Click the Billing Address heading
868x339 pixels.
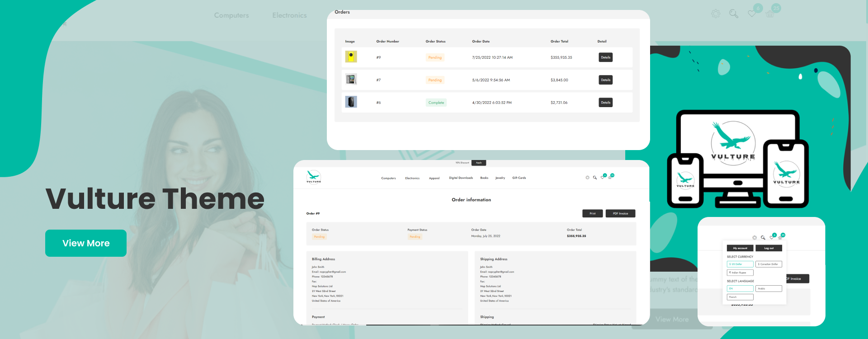323,259
